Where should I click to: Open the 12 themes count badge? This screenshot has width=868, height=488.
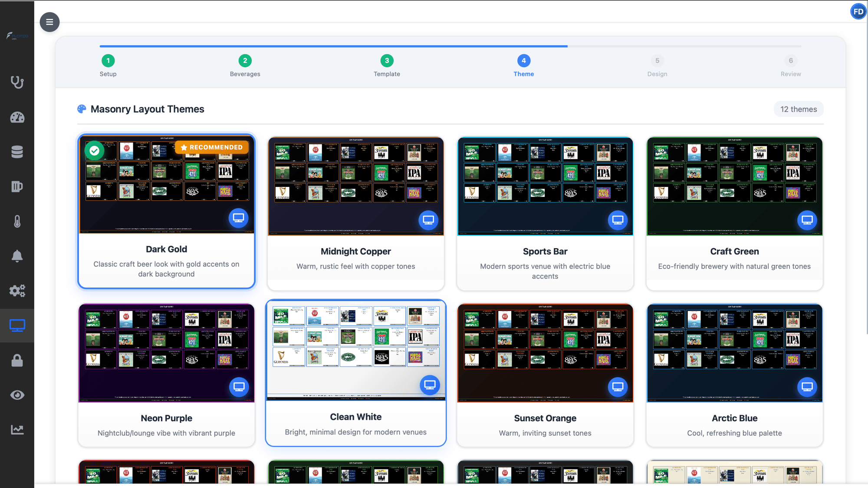point(798,109)
